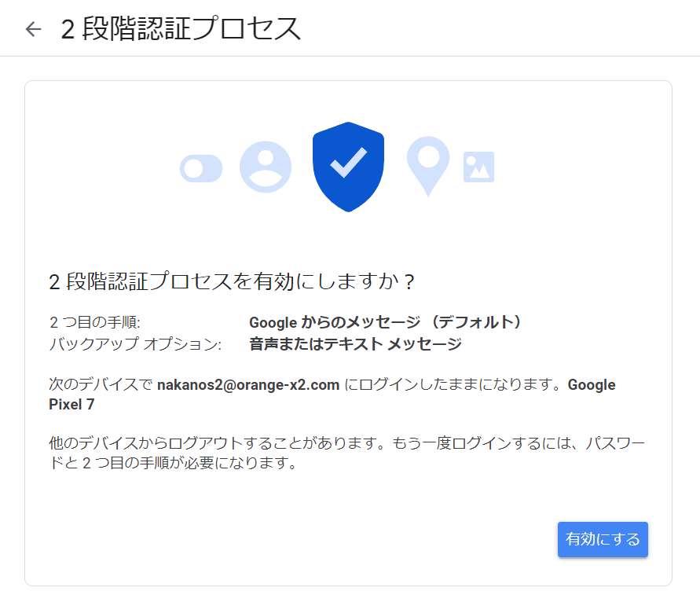This screenshot has width=700, height=602.
Task: Click the white checkmark inside the shield
Action: [348, 162]
